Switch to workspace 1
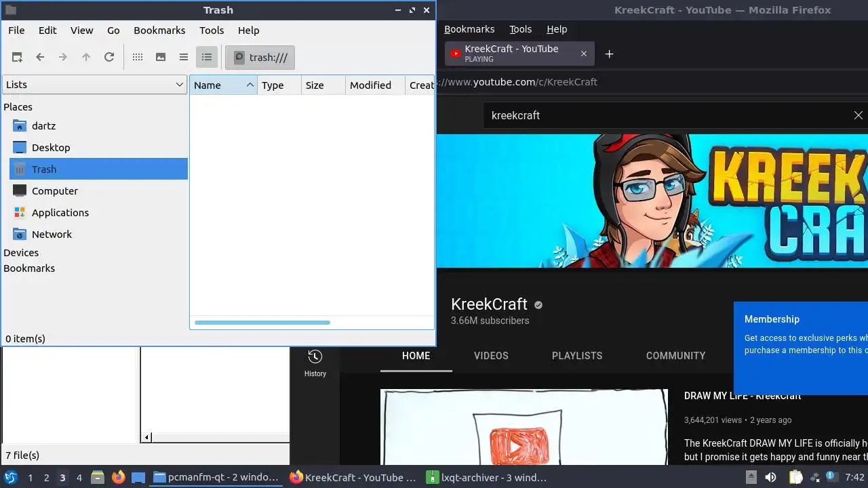This screenshot has height=488, width=868. pyautogui.click(x=30, y=478)
